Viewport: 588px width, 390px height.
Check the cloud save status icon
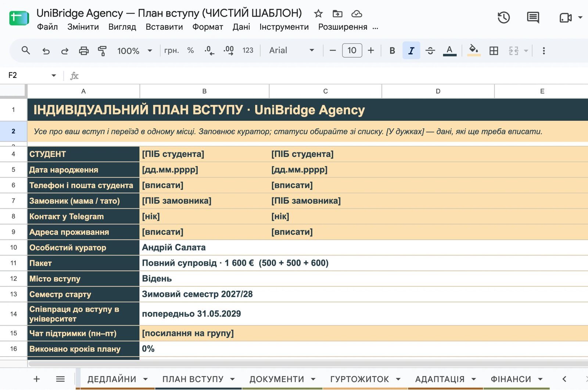[x=356, y=14]
